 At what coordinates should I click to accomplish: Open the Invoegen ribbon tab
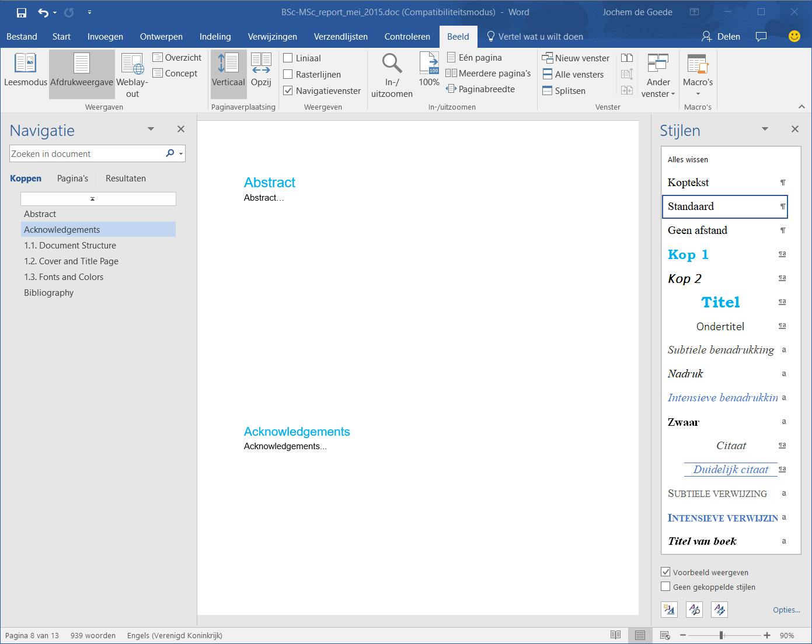coord(105,37)
